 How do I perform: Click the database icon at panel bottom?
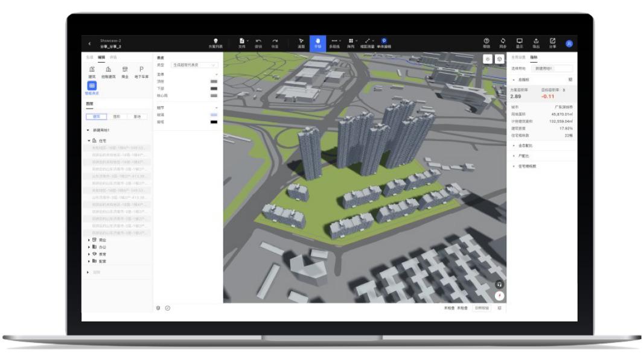click(158, 308)
